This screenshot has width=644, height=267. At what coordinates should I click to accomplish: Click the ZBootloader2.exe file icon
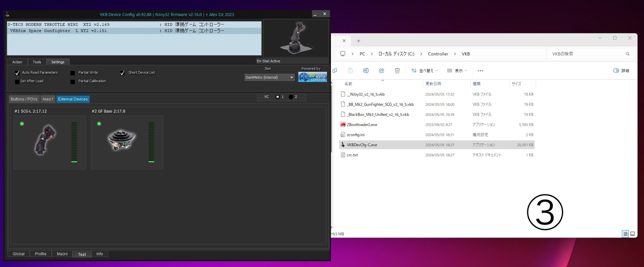click(343, 125)
